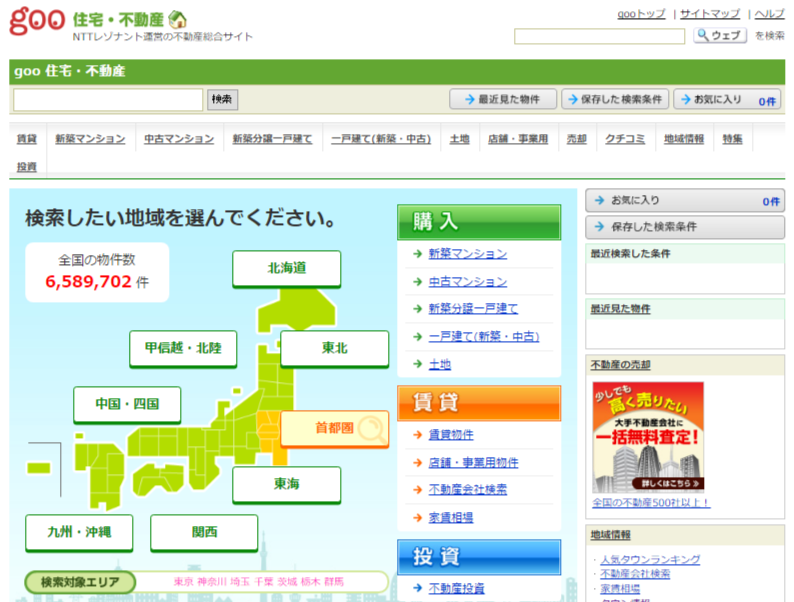This screenshot has height=602, width=794.
Task: Open the gooトップ link
Action: pos(641,14)
